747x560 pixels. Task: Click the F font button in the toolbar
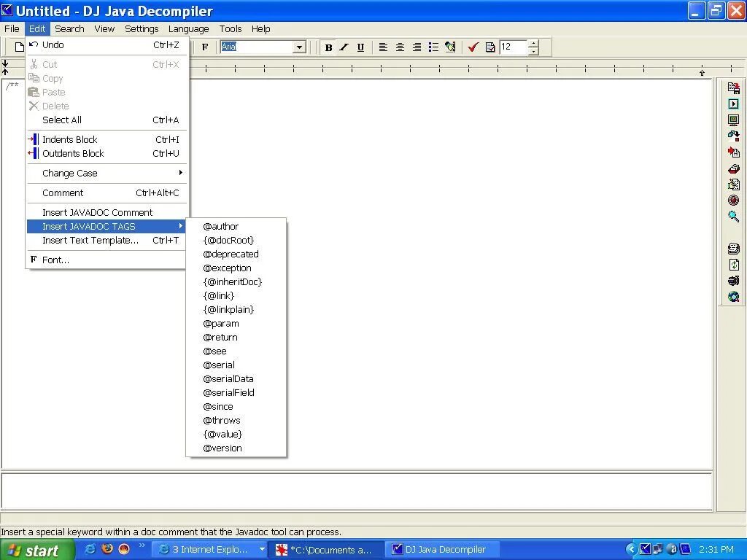[205, 47]
